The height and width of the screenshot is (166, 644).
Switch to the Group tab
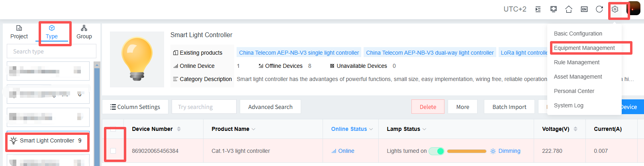(84, 32)
